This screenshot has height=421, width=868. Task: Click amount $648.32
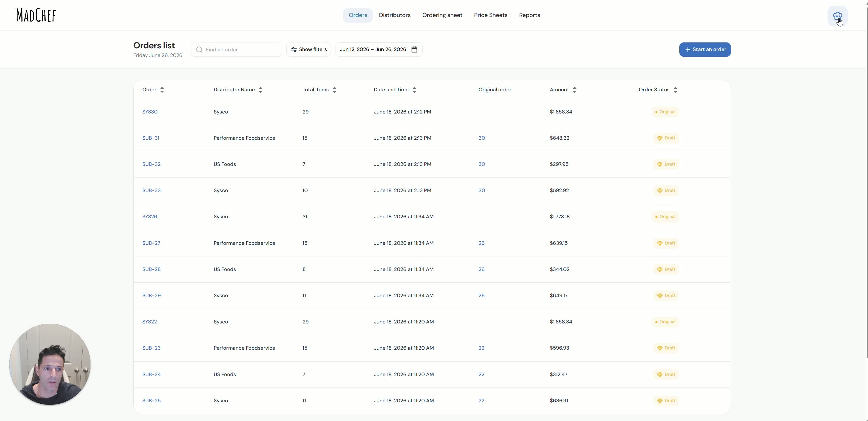click(559, 138)
